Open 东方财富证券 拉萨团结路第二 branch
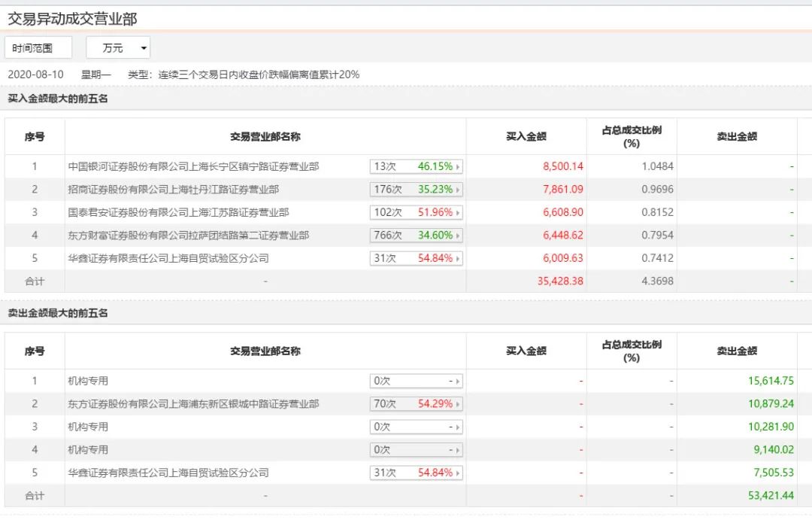The width and height of the screenshot is (812, 520). (188, 236)
